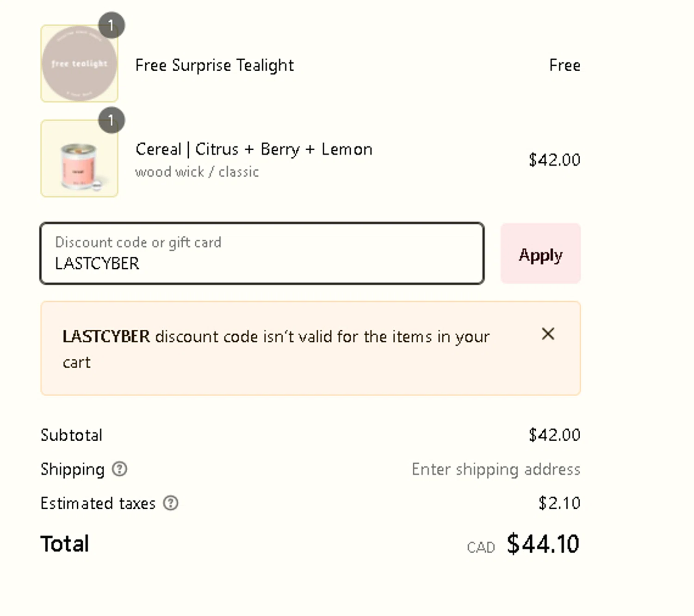Click the Enter shipping address text
This screenshot has width=694, height=616.
point(496,469)
